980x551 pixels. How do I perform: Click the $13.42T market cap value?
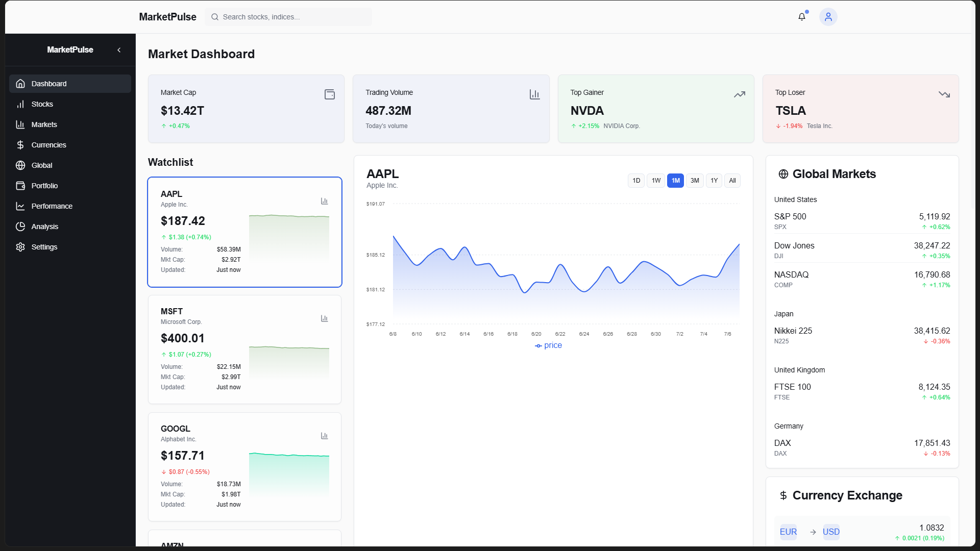point(182,111)
